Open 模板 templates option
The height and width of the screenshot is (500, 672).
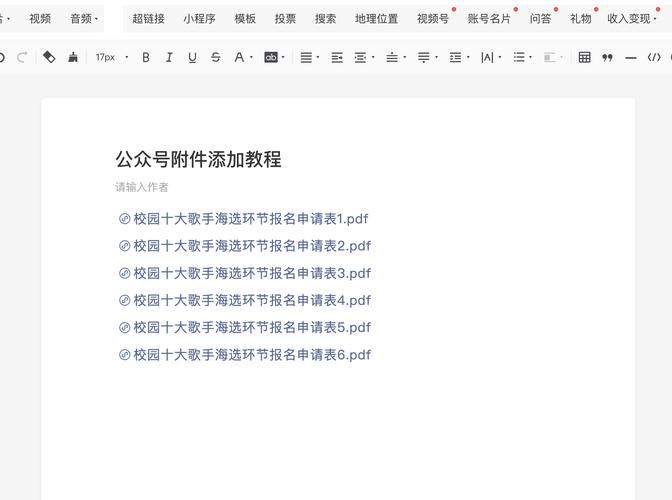[x=245, y=18]
